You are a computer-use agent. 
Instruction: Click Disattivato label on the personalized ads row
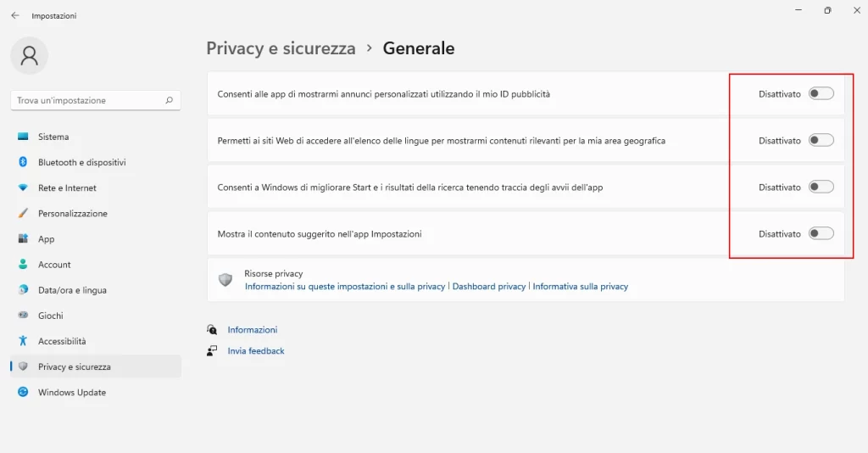click(x=780, y=94)
